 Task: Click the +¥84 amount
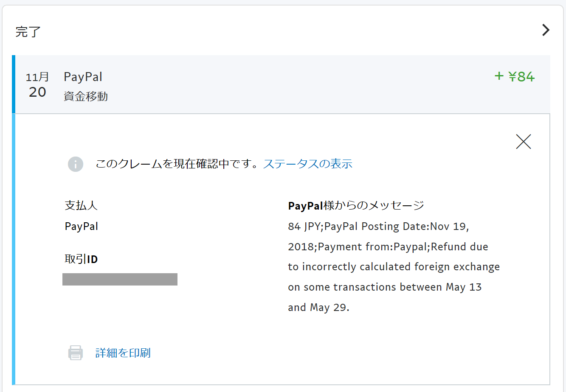tap(514, 76)
